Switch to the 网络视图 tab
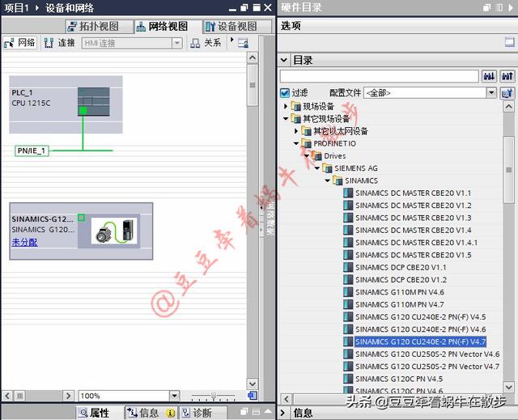This screenshot has height=420, width=518. pos(168,27)
